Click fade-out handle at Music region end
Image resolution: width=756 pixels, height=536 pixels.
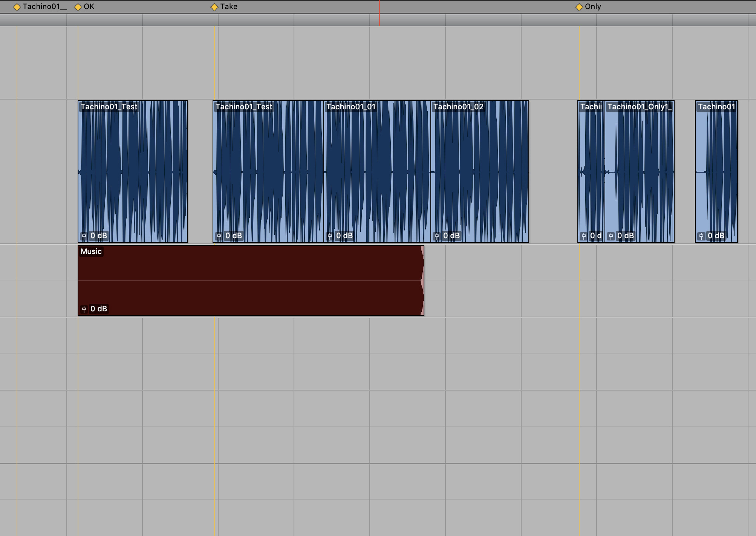pos(422,280)
